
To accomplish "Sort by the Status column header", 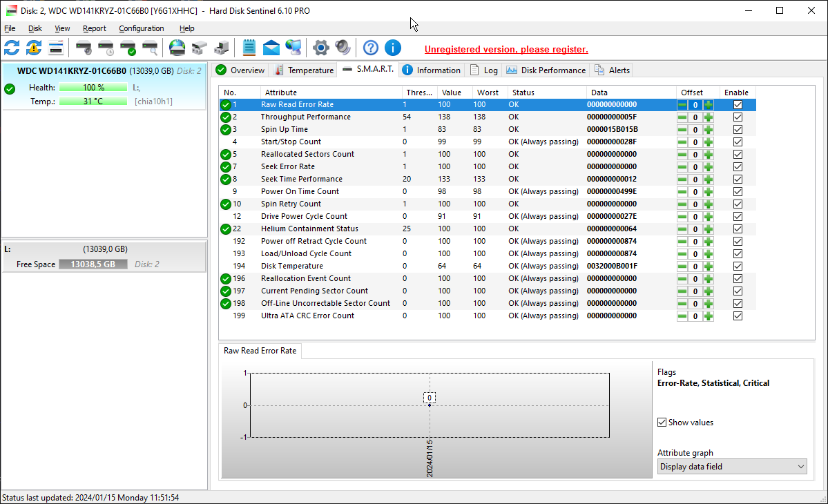I will click(x=546, y=93).
